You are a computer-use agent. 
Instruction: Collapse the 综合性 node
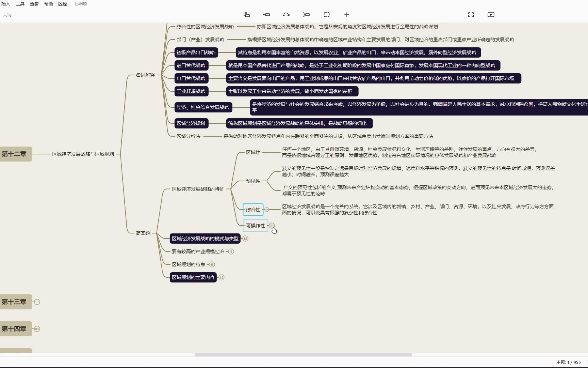tap(267, 210)
